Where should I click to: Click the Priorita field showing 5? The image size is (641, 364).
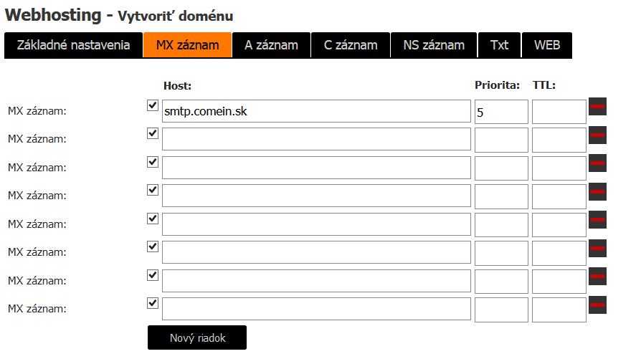[501, 112]
